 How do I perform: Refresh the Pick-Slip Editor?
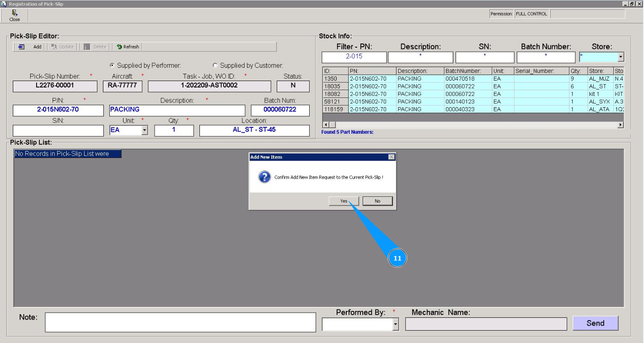click(x=128, y=47)
